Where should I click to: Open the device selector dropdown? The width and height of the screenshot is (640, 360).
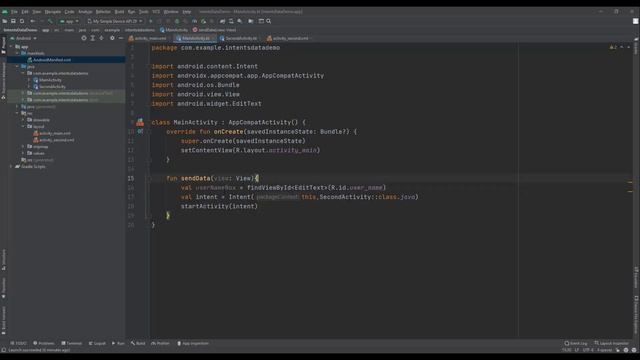point(115,21)
